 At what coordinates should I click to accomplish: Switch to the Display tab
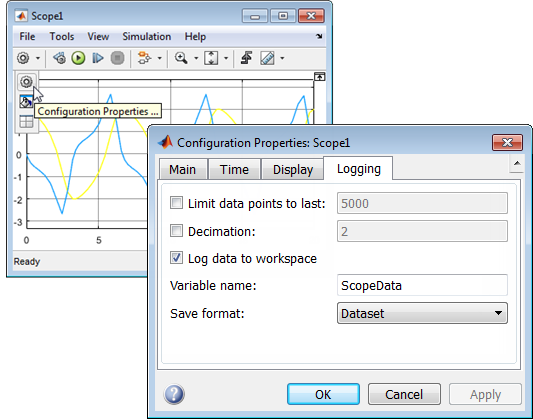[x=293, y=169]
